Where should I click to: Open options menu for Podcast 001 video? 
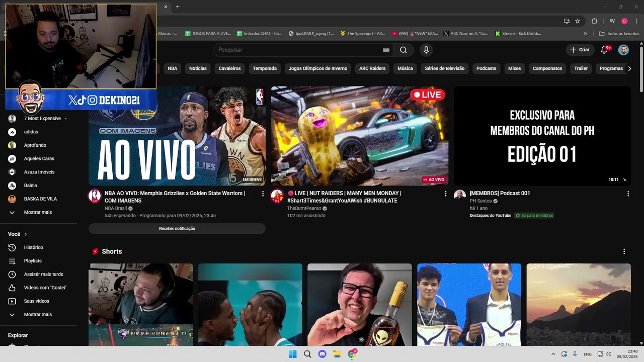(628, 194)
